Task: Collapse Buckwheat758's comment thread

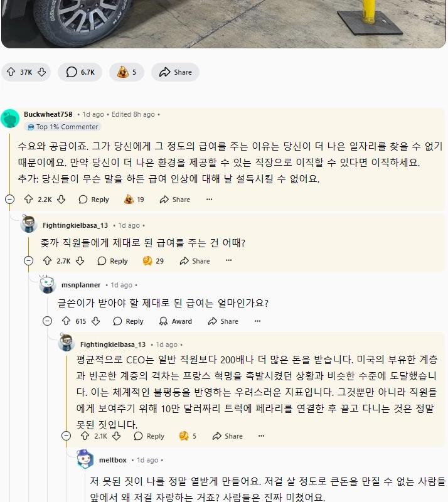Action: [9, 200]
